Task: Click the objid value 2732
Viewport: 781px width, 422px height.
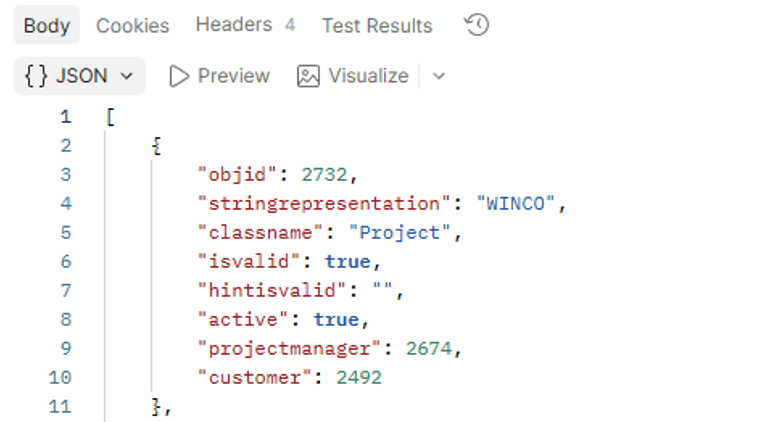Action: click(x=324, y=174)
